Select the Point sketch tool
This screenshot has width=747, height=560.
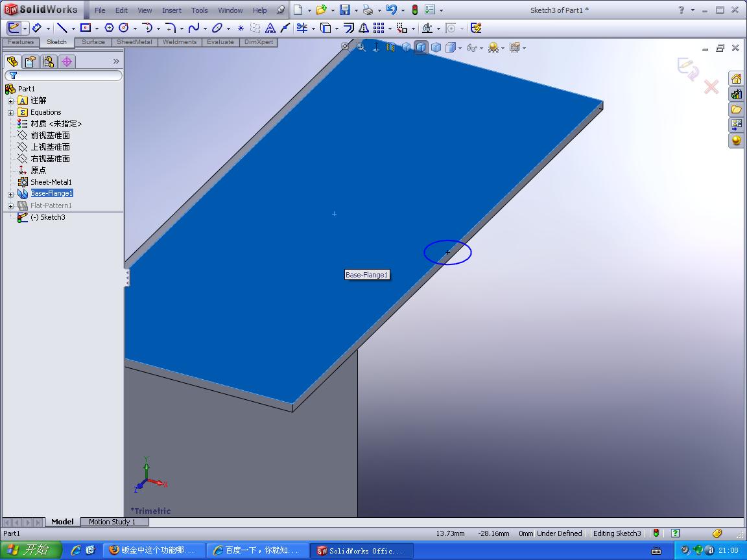click(241, 28)
